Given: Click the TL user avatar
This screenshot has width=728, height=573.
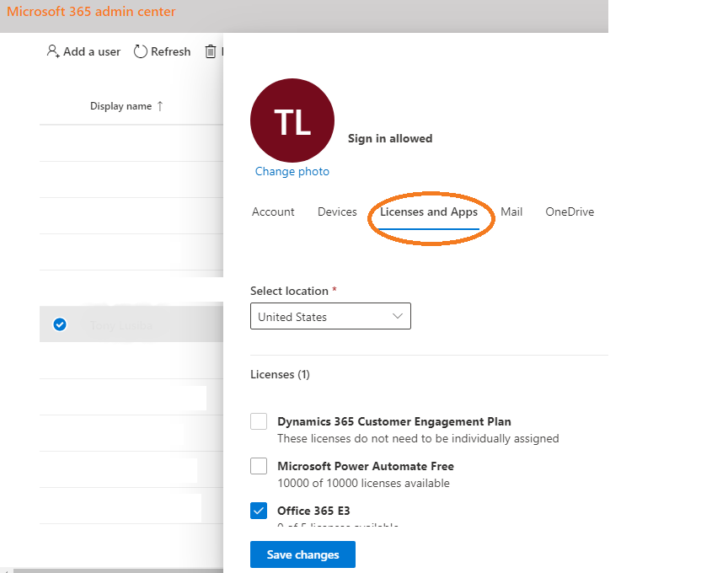Looking at the screenshot, I should pos(292,120).
